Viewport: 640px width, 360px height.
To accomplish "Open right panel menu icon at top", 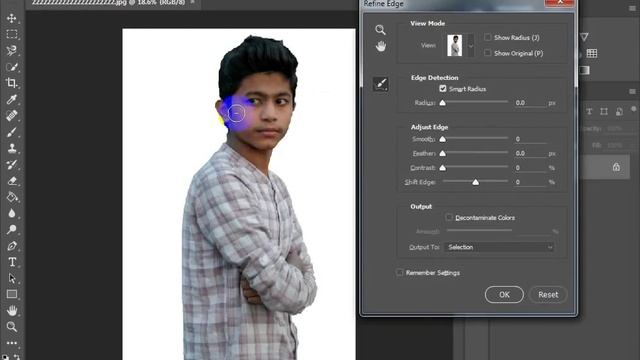I will click(632, 9).
